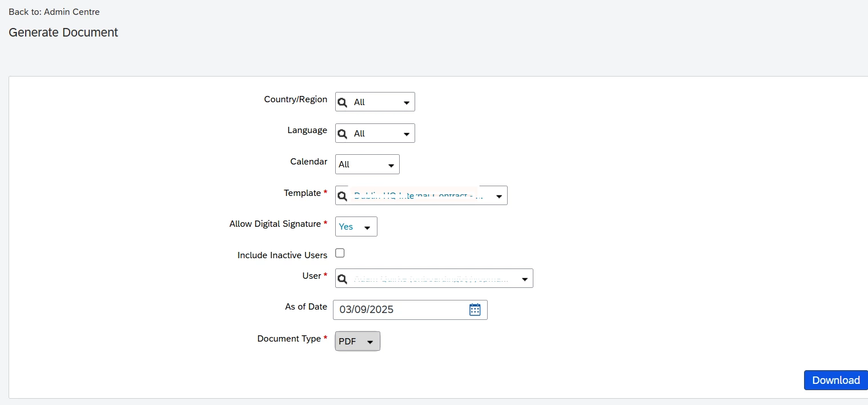Click the Language search magnifier icon
The height and width of the screenshot is (405, 868).
343,134
